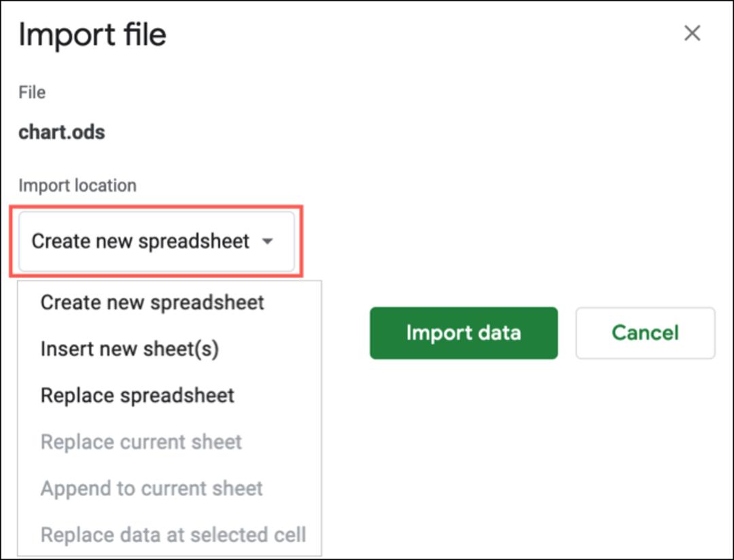Viewport: 734px width, 560px height.
Task: Click the green Import data button
Action: pyautogui.click(x=464, y=333)
